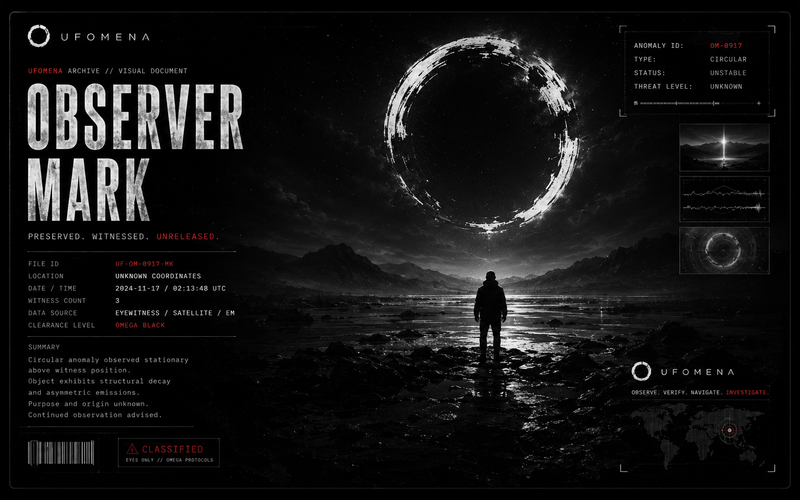Click the date value 2024-11-17 / 02:13:48 UTC
The image size is (800, 500).
[x=170, y=288]
